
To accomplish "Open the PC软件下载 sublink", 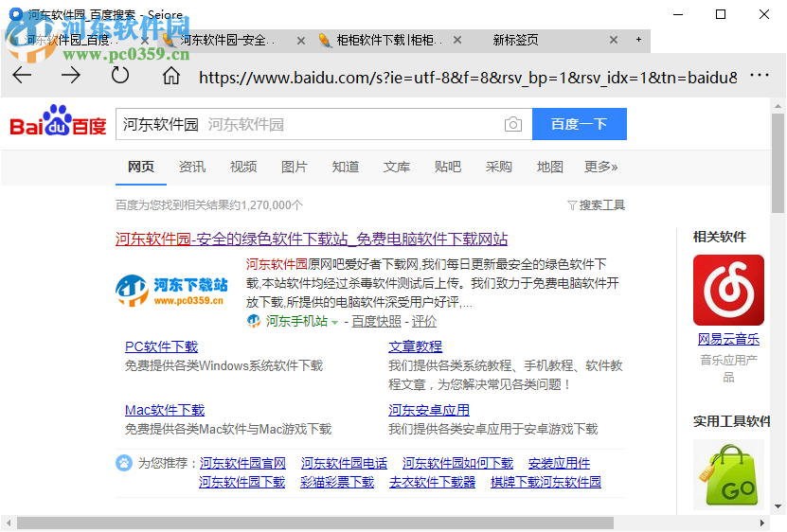I will [x=161, y=346].
